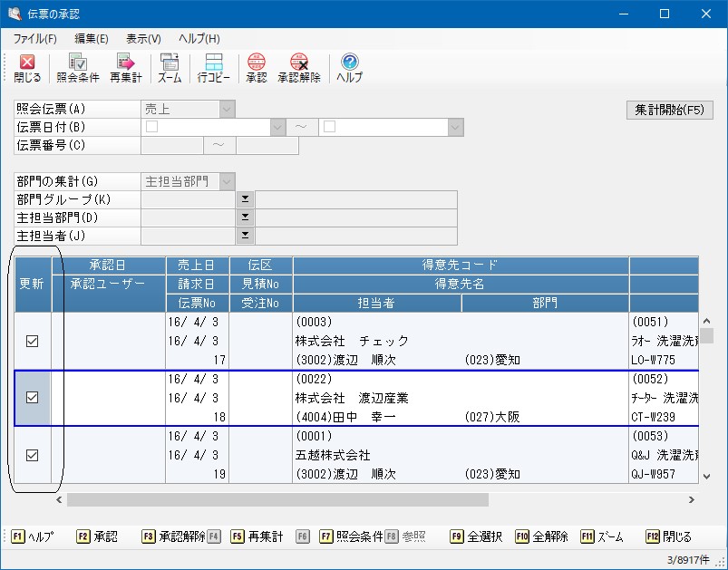The height and width of the screenshot is (570, 728).
Task: Click the 再集計 toolbar icon
Action: 126,68
